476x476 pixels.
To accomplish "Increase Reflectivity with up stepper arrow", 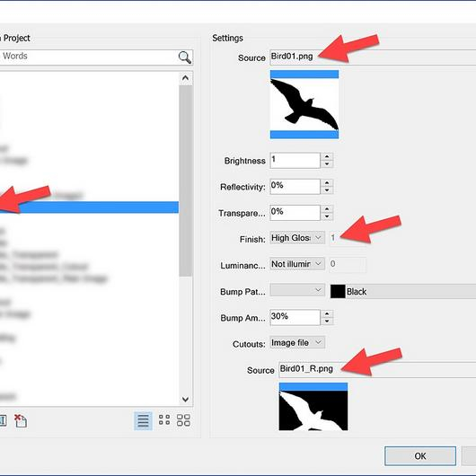I will click(x=327, y=182).
